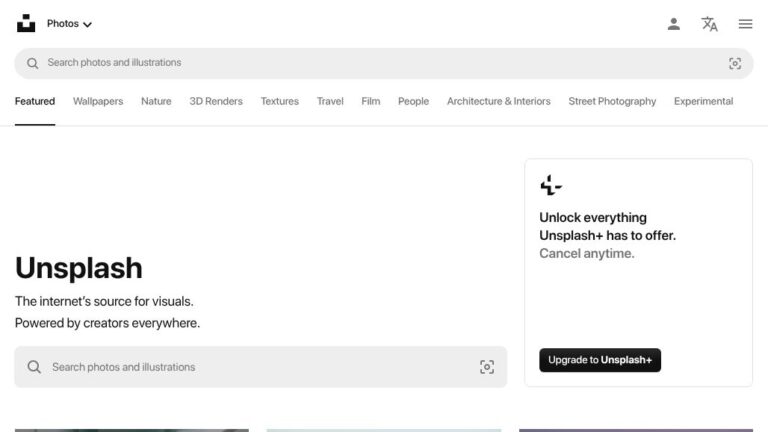Switch to the Film tab
This screenshot has width=768, height=432.
pos(371,101)
